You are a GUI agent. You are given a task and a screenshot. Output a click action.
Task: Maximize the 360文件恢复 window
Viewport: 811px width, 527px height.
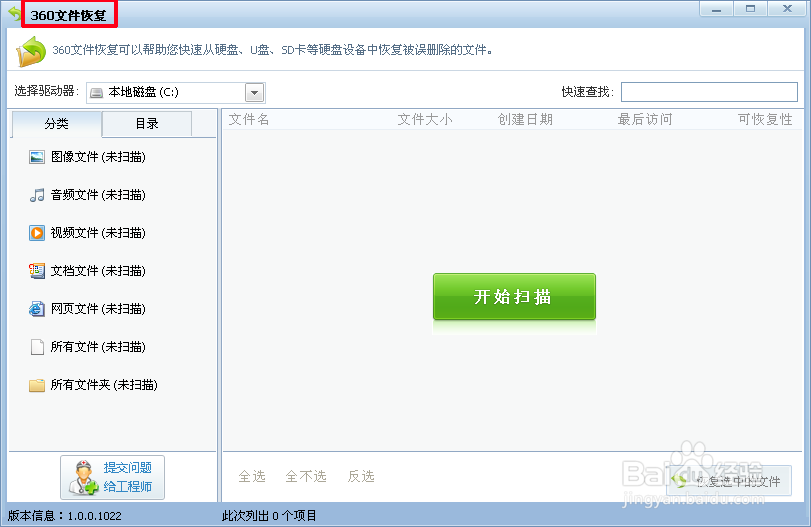[750, 9]
